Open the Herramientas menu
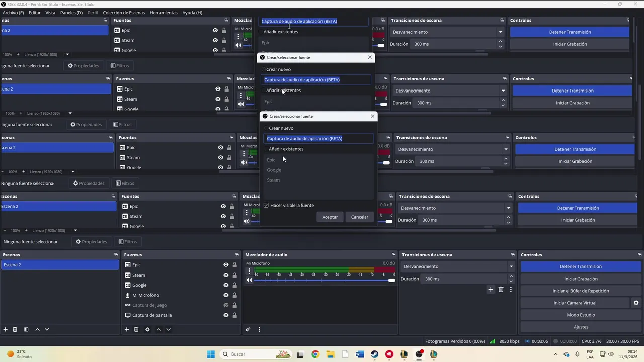Screen dimensions: 644x362 [164, 12]
